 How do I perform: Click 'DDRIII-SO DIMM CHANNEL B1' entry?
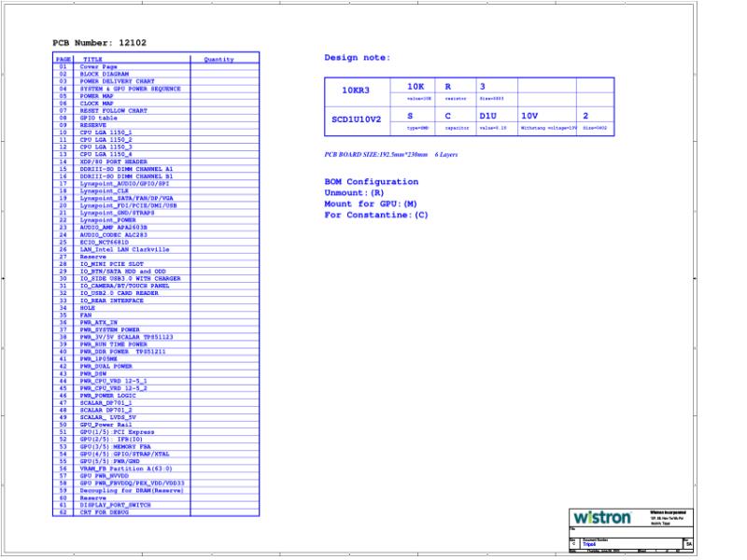point(126,176)
